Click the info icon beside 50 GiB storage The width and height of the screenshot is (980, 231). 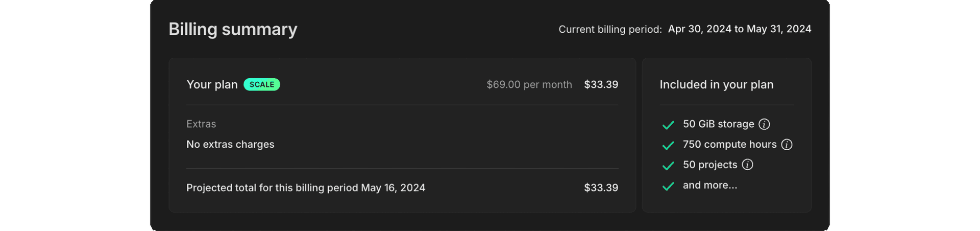(764, 124)
